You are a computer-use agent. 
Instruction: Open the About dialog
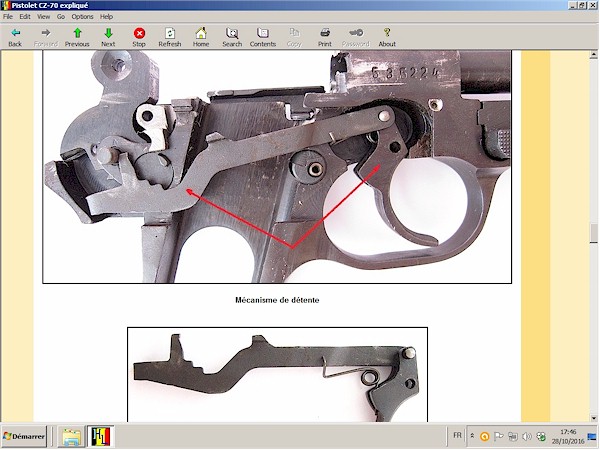click(x=387, y=37)
